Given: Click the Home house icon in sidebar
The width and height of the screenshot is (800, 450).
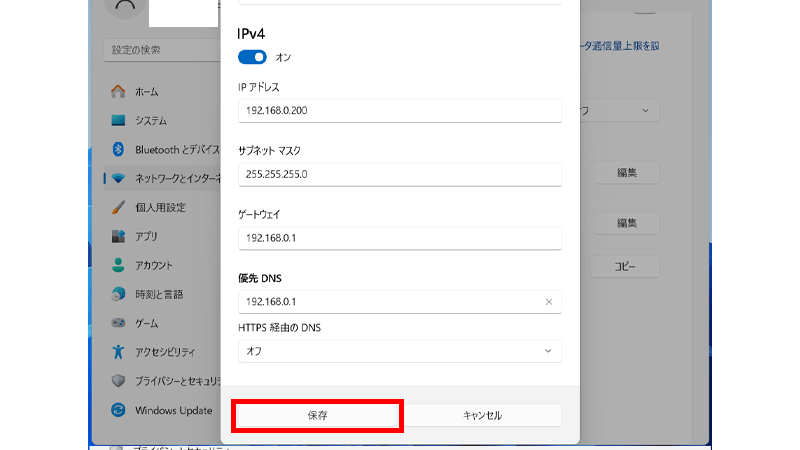Looking at the screenshot, I should click(118, 91).
